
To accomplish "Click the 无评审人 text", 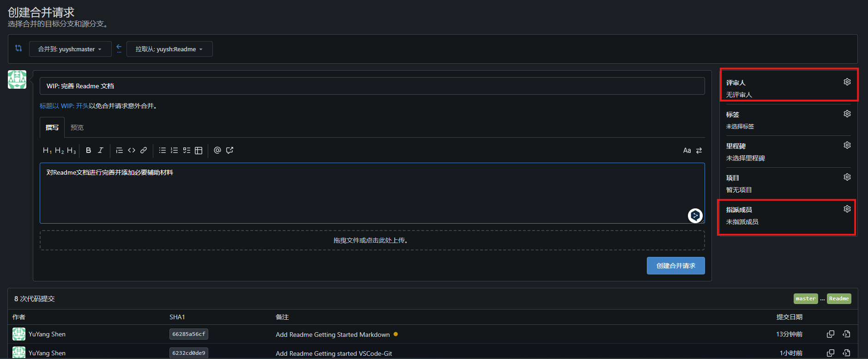I will tap(739, 95).
